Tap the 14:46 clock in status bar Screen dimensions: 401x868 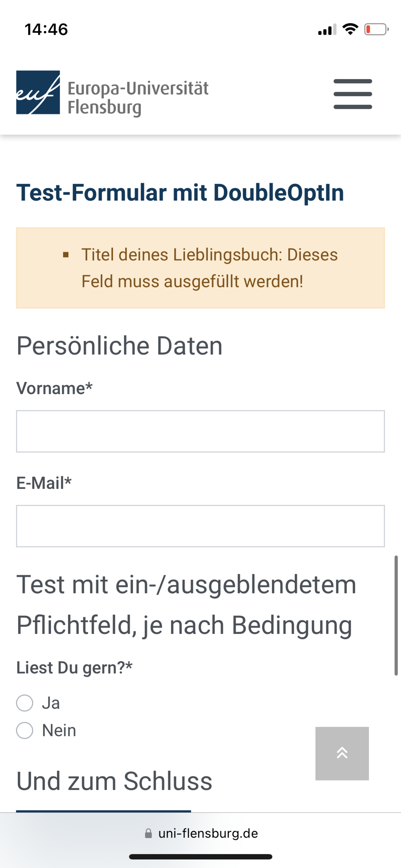[46, 29]
